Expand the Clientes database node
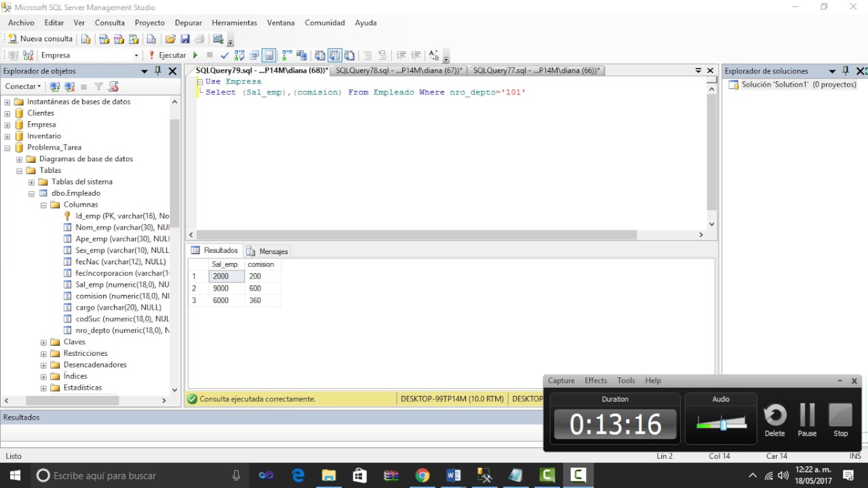 [x=7, y=113]
